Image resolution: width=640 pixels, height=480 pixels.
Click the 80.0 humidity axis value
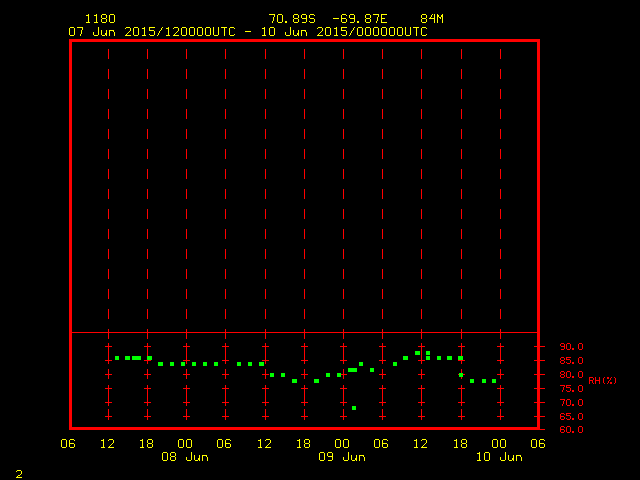coord(571,375)
